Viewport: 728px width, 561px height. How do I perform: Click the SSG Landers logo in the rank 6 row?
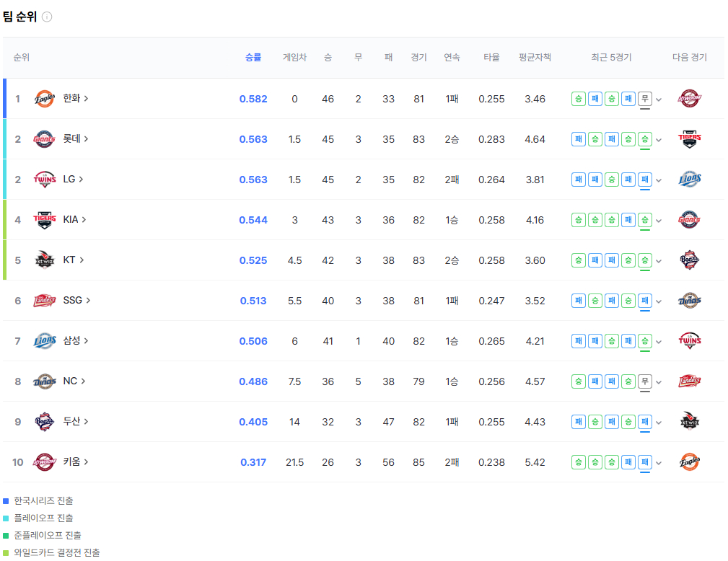pyautogui.click(x=45, y=301)
